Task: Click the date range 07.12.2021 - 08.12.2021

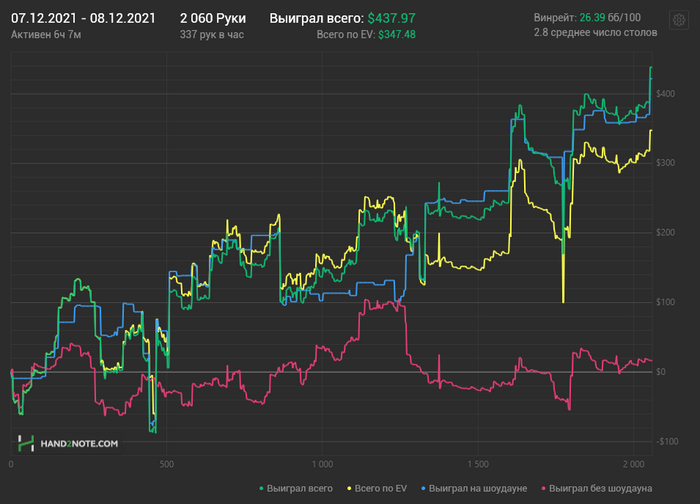Action: (x=83, y=18)
